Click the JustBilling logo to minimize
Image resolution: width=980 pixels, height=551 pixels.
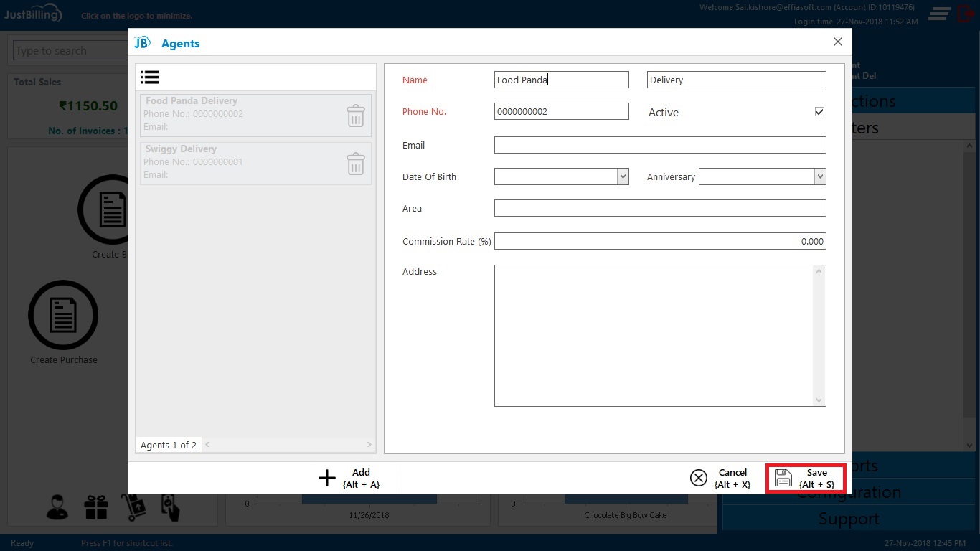[33, 14]
